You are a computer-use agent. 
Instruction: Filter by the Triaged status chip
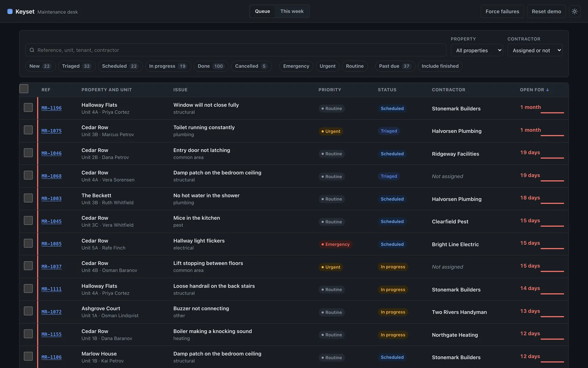77,66
